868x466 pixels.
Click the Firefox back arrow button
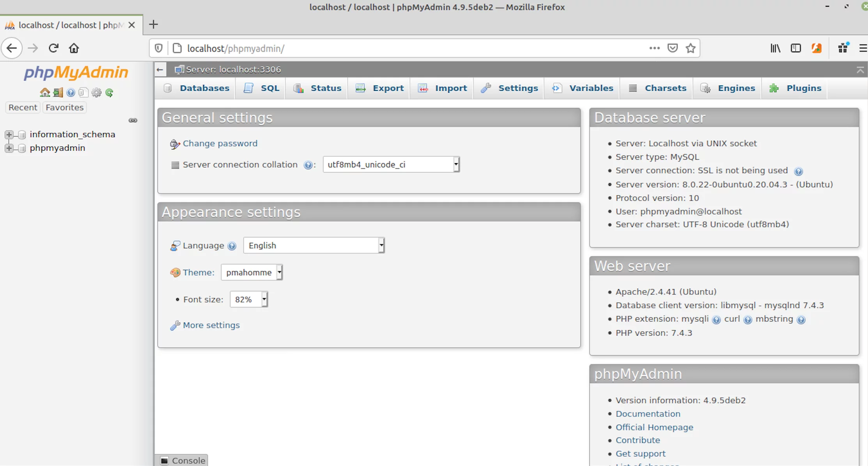12,48
